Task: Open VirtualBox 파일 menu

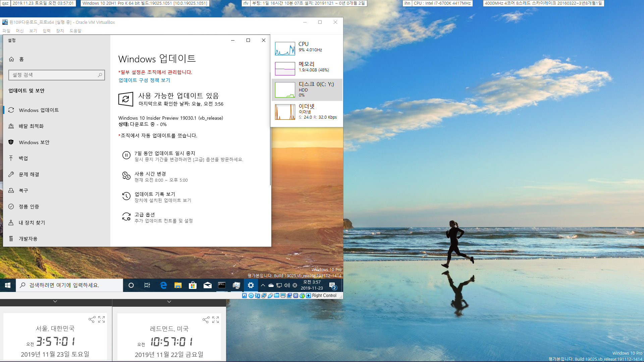Action: [6, 31]
